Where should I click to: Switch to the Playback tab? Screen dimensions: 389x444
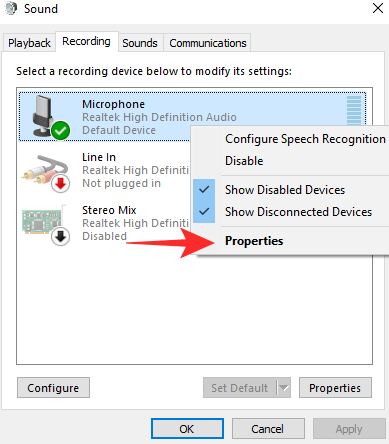(x=29, y=43)
